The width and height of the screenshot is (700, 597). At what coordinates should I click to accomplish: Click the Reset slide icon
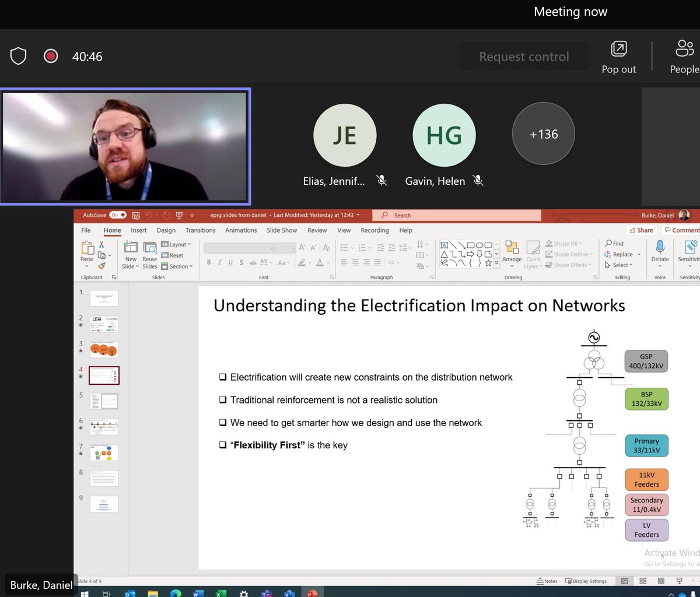(173, 255)
